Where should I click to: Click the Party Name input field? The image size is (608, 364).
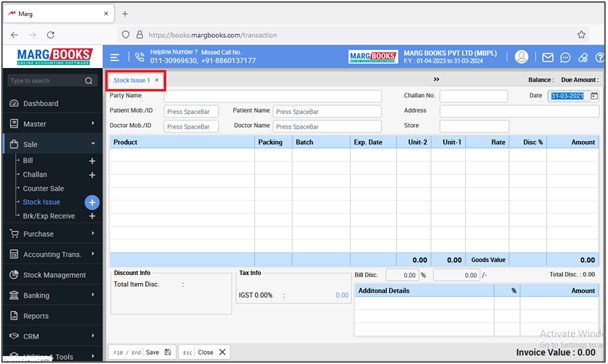273,96
